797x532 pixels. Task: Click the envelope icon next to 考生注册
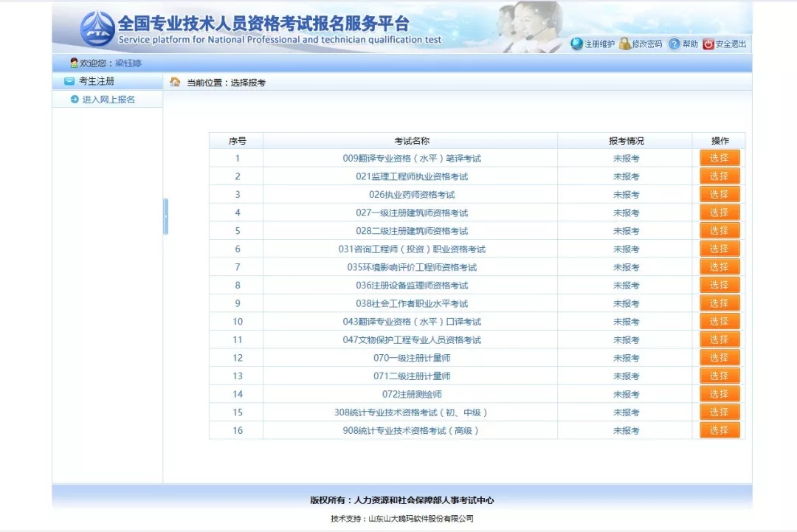tap(69, 81)
